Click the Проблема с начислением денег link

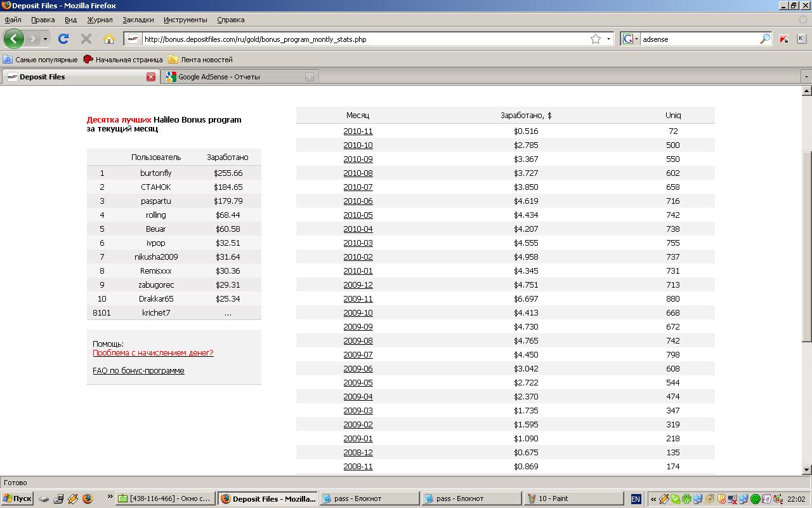tap(153, 353)
